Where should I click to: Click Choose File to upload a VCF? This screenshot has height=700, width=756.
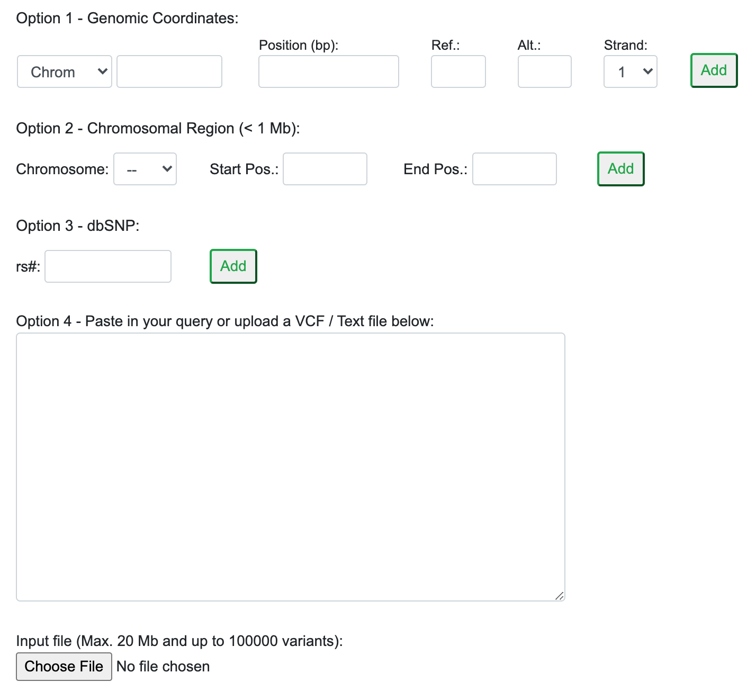(64, 666)
